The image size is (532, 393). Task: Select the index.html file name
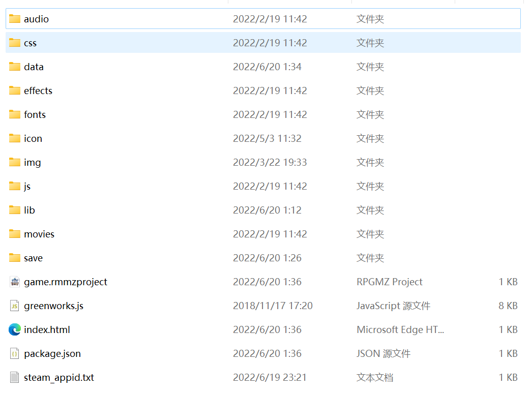(47, 329)
